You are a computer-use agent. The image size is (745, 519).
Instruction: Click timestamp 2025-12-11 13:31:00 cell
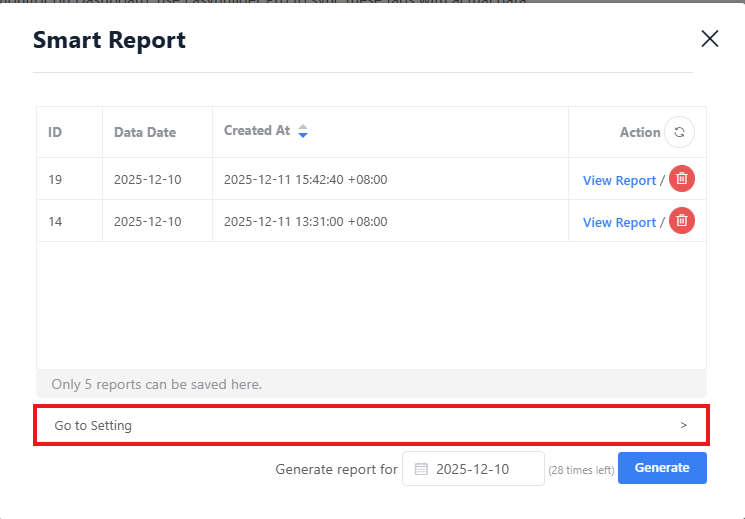tap(305, 221)
